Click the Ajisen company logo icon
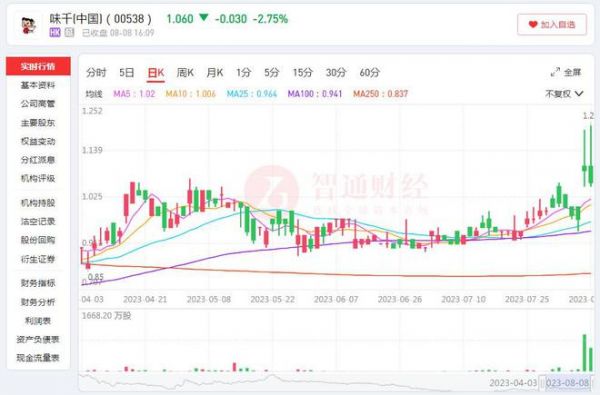Viewport: 600px width, 395px height. 28,25
